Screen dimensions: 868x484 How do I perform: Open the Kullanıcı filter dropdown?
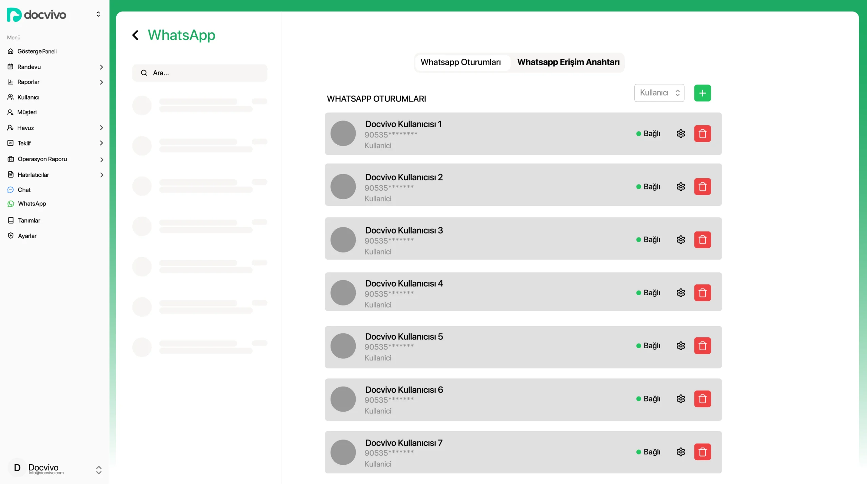pos(659,93)
